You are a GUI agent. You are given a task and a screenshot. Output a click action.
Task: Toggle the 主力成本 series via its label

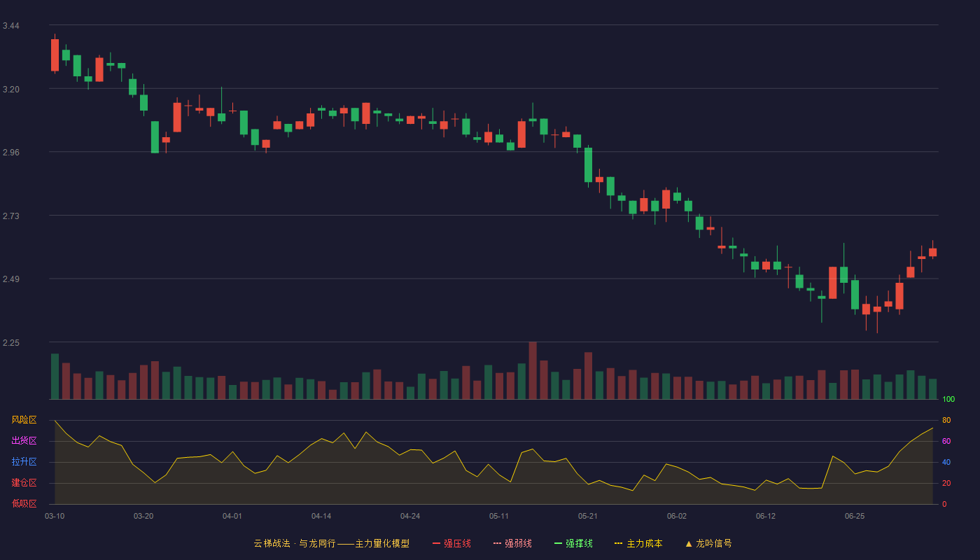(644, 543)
